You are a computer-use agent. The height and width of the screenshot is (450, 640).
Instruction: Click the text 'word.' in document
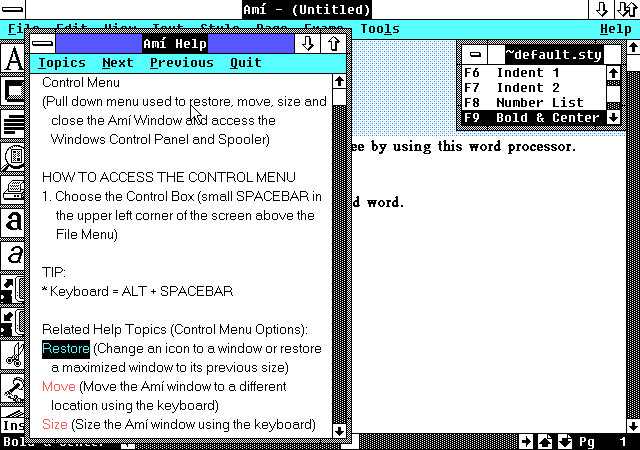385,202
